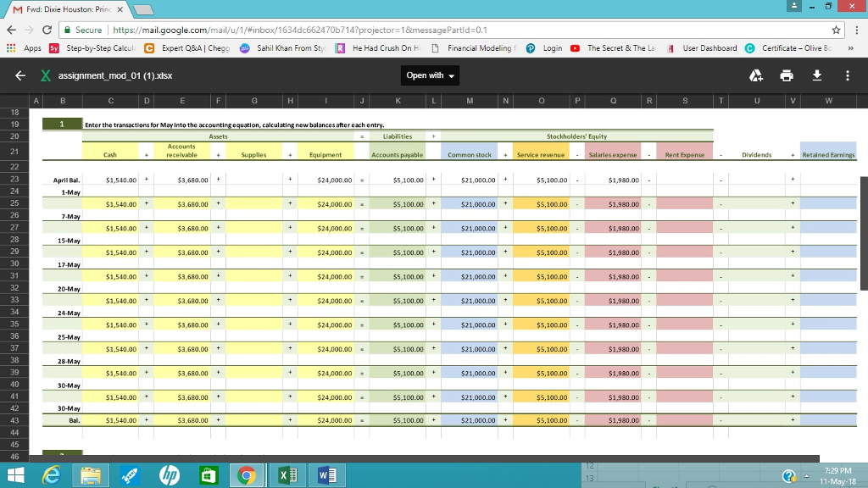Click the help question mark tray icon

[789, 476]
